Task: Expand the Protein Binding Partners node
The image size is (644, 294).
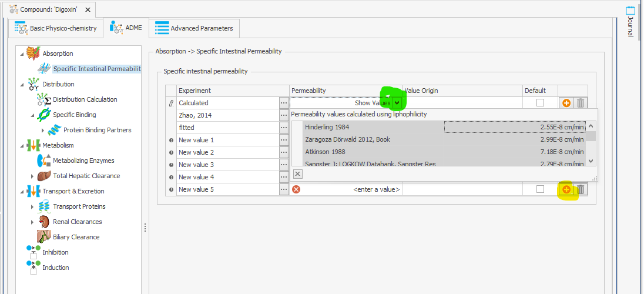Action: [43, 131]
